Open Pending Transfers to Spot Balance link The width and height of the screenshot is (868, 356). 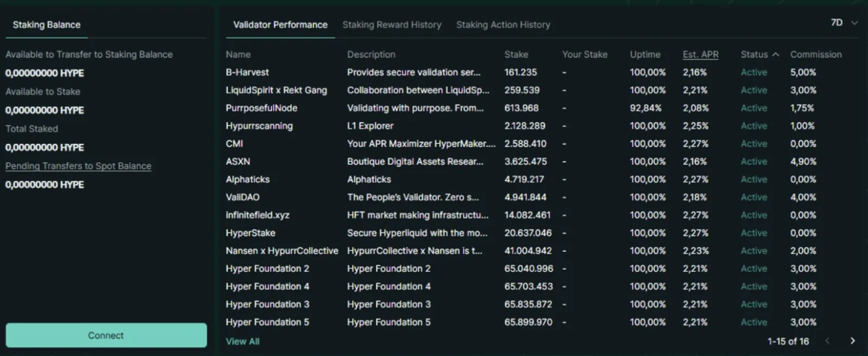(78, 166)
